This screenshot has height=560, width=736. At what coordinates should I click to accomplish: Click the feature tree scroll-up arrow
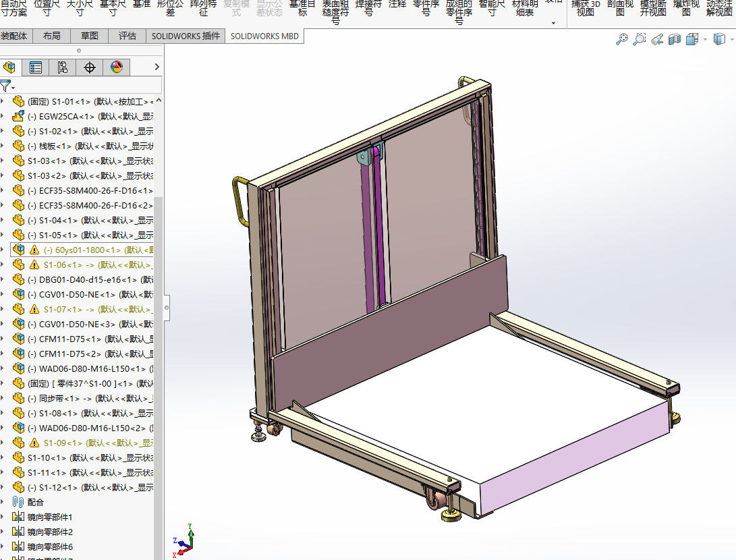[x=159, y=100]
